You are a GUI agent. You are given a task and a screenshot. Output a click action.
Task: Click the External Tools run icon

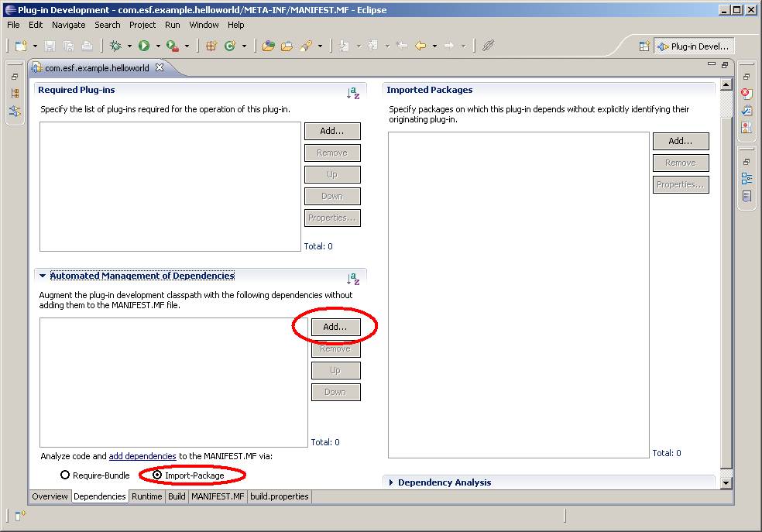(x=173, y=46)
